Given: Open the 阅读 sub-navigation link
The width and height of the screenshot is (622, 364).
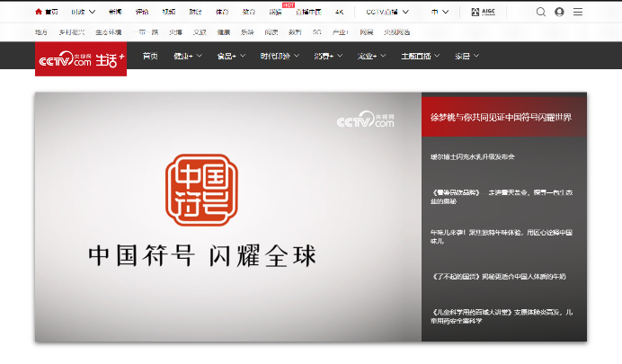Looking at the screenshot, I should 271,32.
